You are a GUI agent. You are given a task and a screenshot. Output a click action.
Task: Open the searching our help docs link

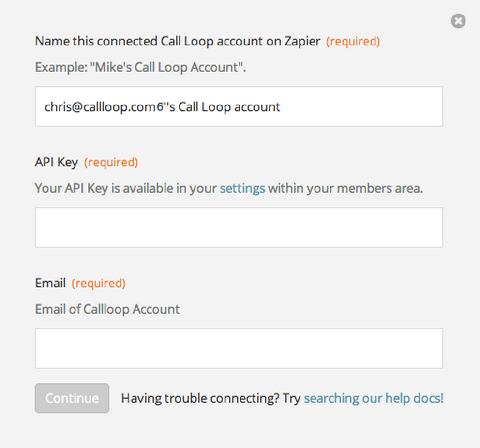[x=374, y=398]
